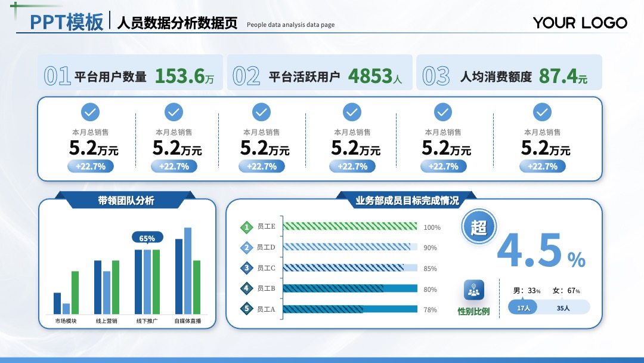Select the 带领团队分析 banner title

click(126, 201)
